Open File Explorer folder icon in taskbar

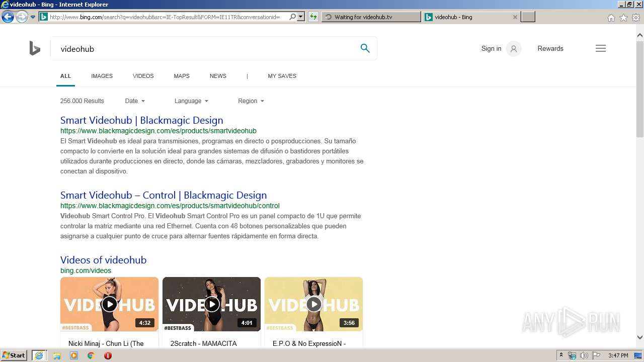57,355
